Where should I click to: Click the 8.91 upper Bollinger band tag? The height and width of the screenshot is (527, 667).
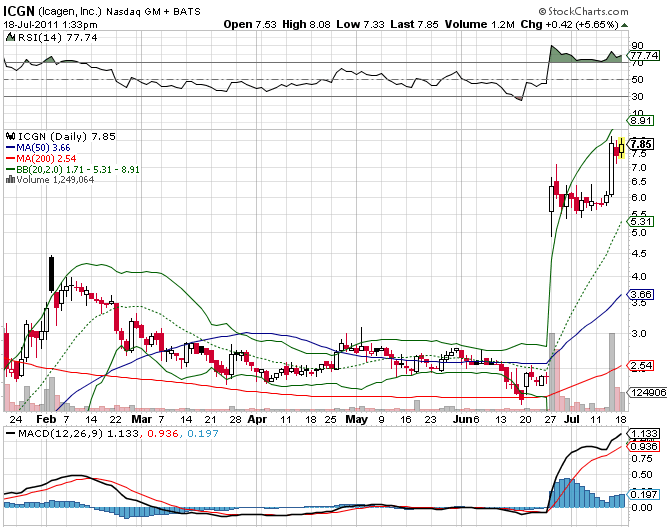641,120
